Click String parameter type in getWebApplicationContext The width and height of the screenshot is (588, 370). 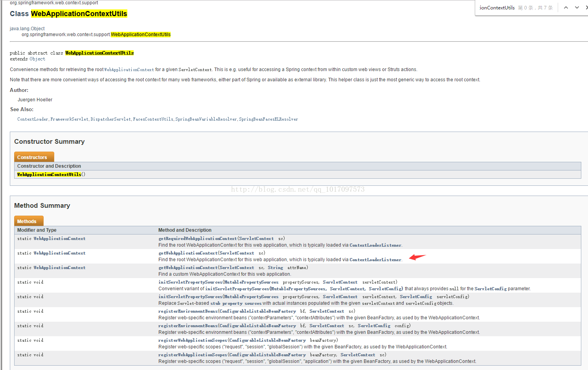click(x=275, y=267)
